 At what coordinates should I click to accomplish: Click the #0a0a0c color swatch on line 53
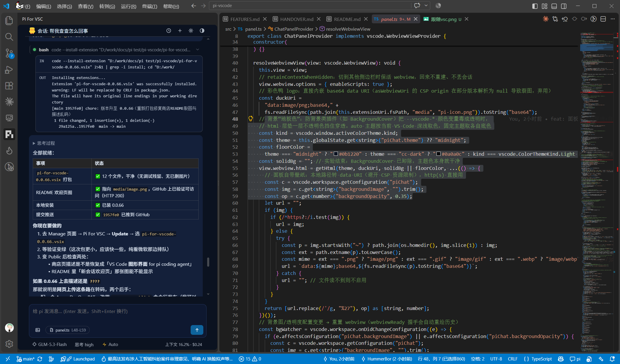[x=438, y=154]
